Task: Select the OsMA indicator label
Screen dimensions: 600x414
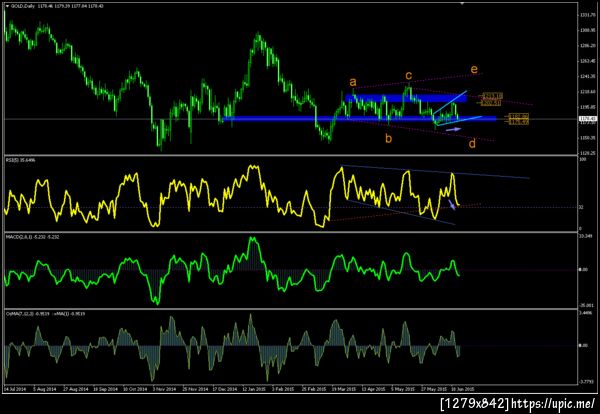Action: [45, 314]
